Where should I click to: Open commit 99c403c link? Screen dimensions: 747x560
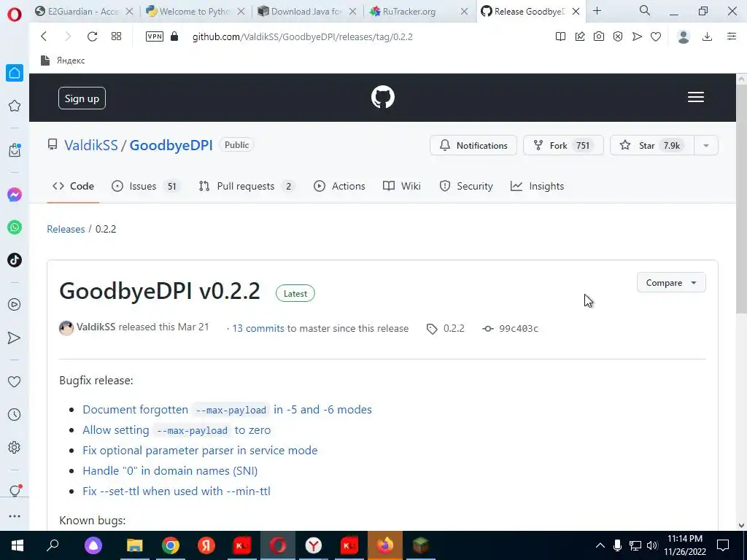(511, 328)
